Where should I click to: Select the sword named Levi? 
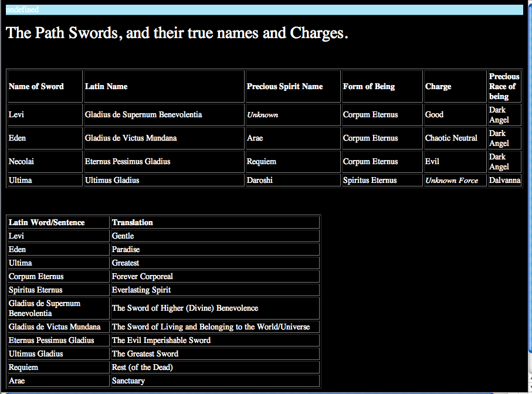(16, 114)
